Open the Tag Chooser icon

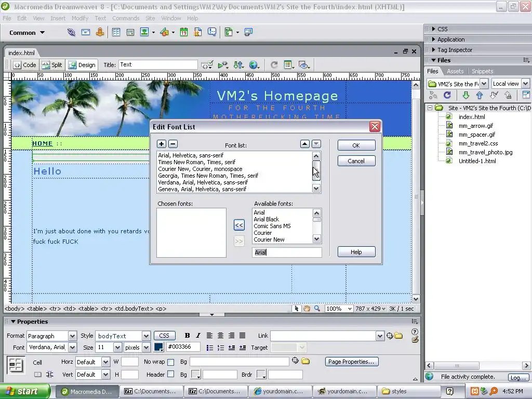tap(248, 32)
